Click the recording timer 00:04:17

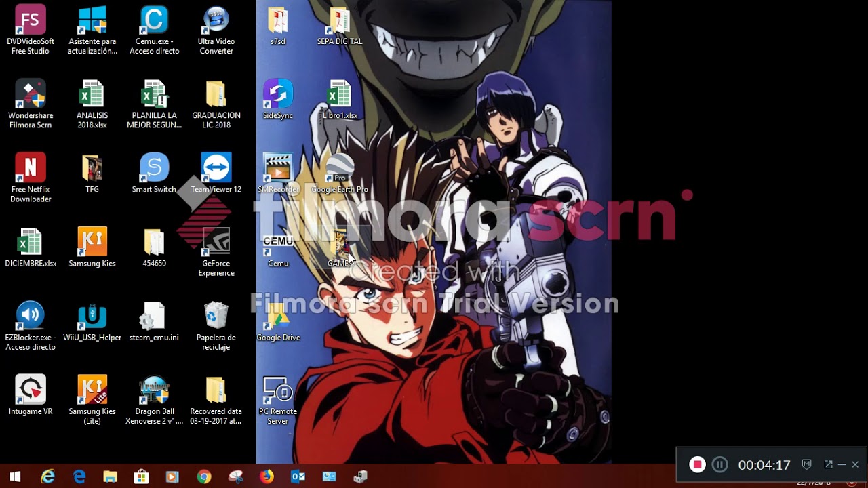[764, 465]
